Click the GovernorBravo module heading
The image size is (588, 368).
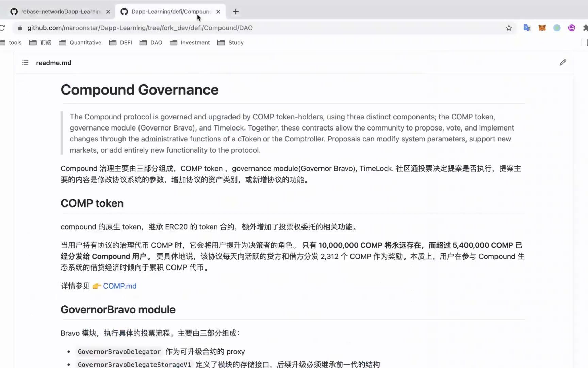[118, 310]
